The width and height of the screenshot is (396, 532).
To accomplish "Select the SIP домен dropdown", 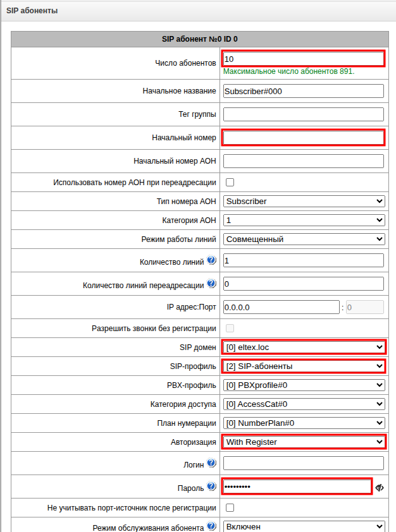I will point(304,347).
